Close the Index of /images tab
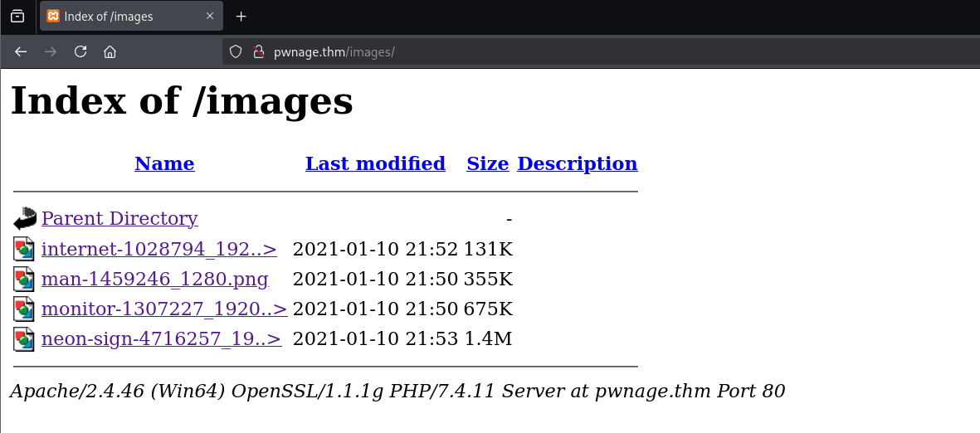 tap(210, 17)
